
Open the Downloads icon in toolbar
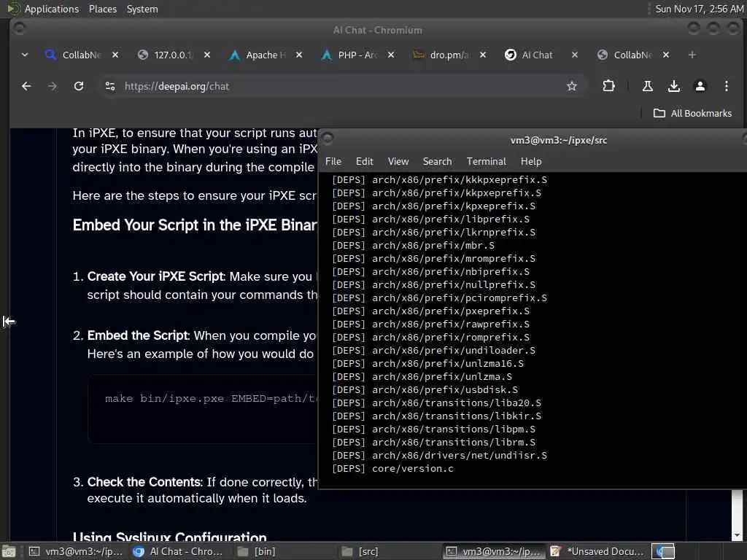[x=673, y=86]
